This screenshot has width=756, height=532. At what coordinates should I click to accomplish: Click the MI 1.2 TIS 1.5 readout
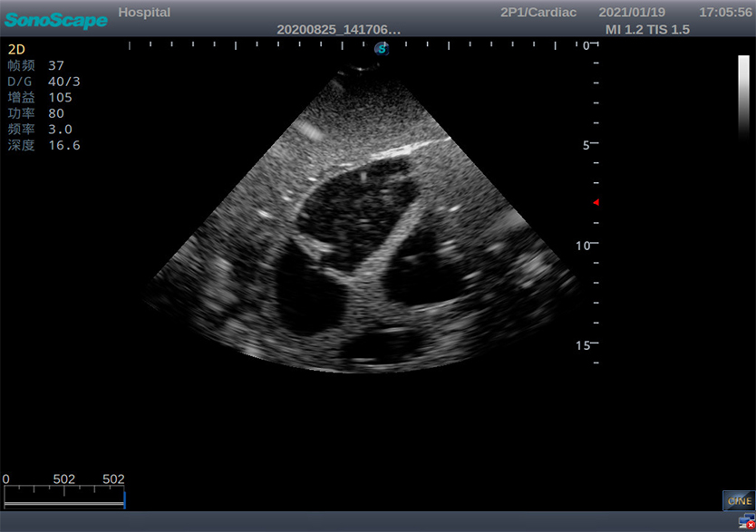click(x=648, y=30)
